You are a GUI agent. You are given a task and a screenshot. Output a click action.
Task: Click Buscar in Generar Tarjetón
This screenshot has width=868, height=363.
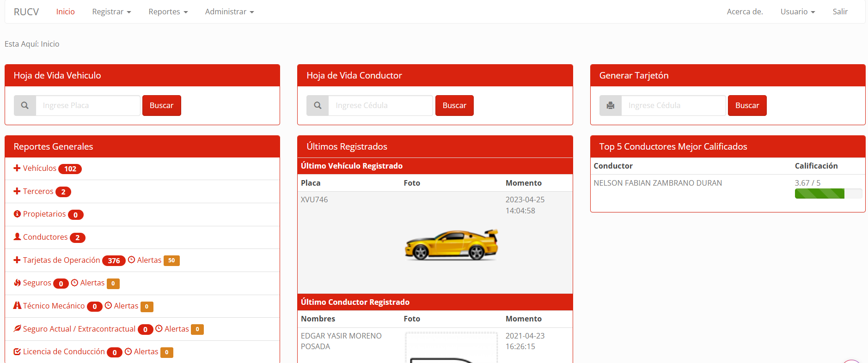[747, 105]
